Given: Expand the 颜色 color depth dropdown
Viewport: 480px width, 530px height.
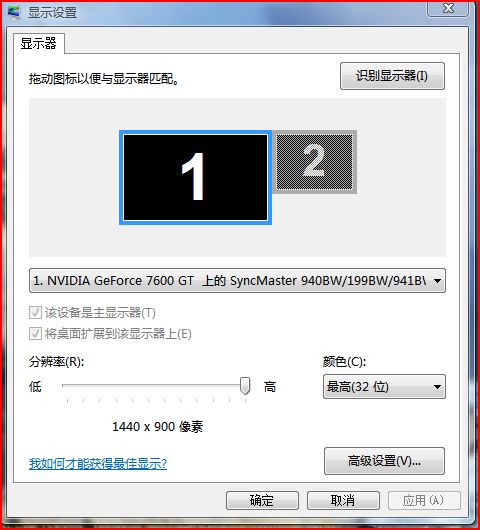Looking at the screenshot, I should pyautogui.click(x=384, y=387).
